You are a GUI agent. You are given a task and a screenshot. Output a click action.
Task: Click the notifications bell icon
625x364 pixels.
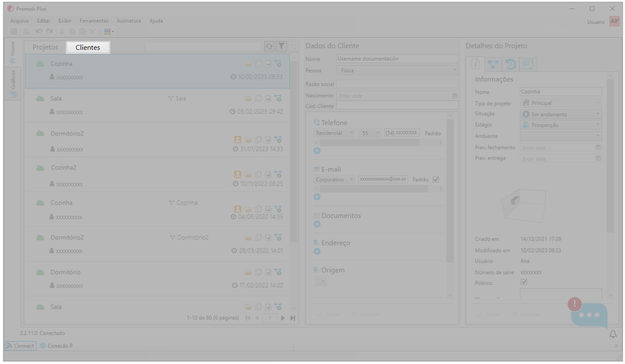pos(613,334)
